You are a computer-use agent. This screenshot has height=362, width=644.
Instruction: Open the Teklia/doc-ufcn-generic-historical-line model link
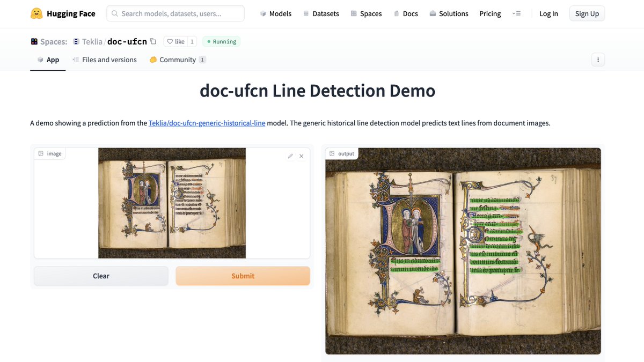pos(207,123)
